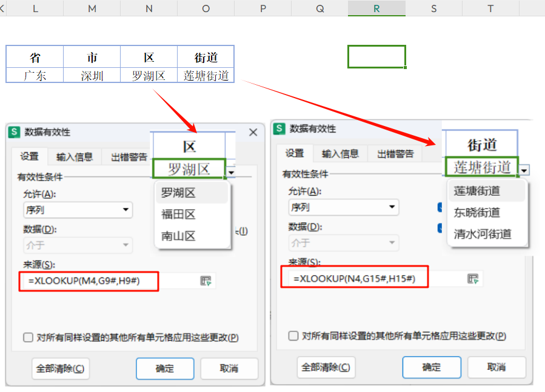Click the selected empty cell in column R

tap(377, 56)
